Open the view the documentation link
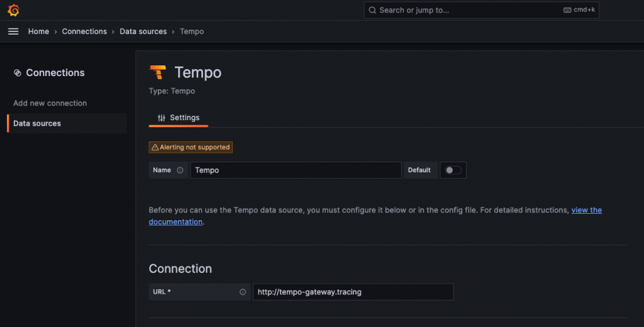Viewport: 644px width, 327px height. coord(587,210)
